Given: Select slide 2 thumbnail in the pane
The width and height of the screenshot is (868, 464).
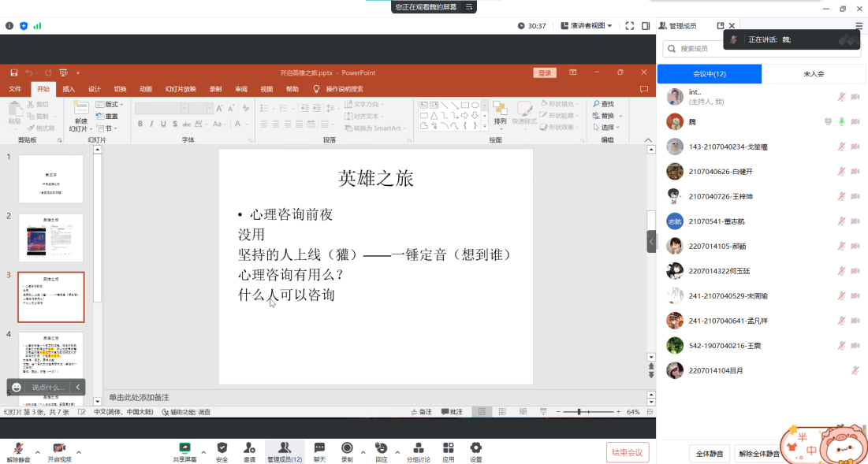Looking at the screenshot, I should [x=51, y=237].
